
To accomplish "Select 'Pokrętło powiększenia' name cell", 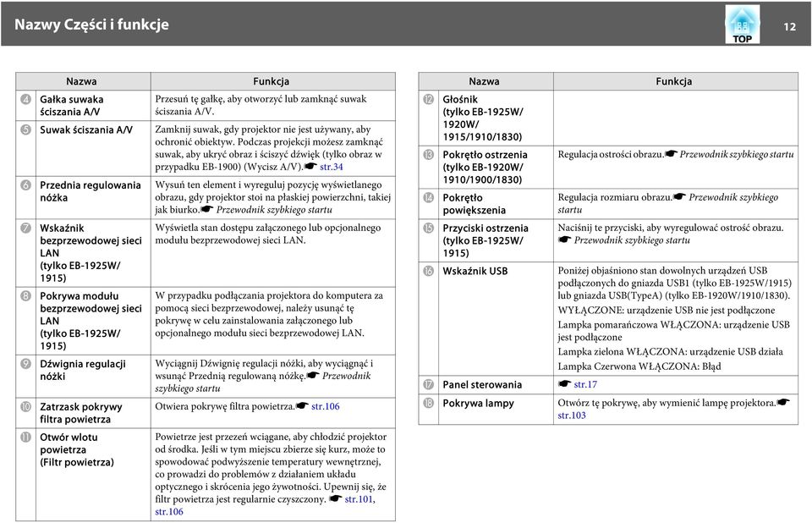I will tap(496, 204).
